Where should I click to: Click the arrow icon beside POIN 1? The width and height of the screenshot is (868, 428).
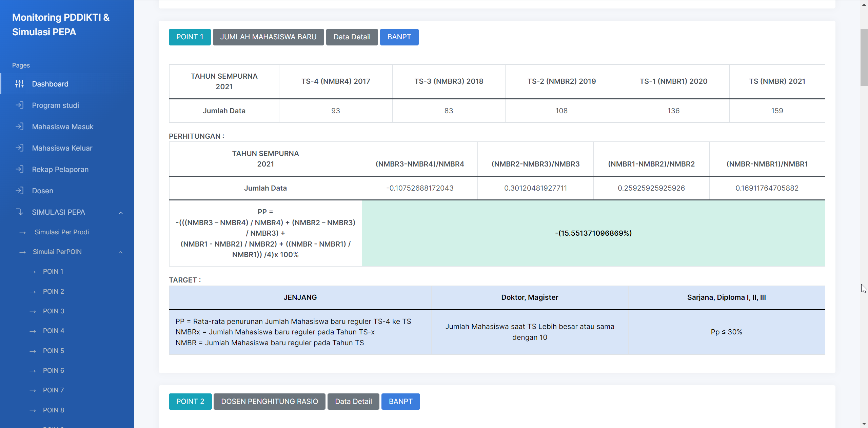33,272
